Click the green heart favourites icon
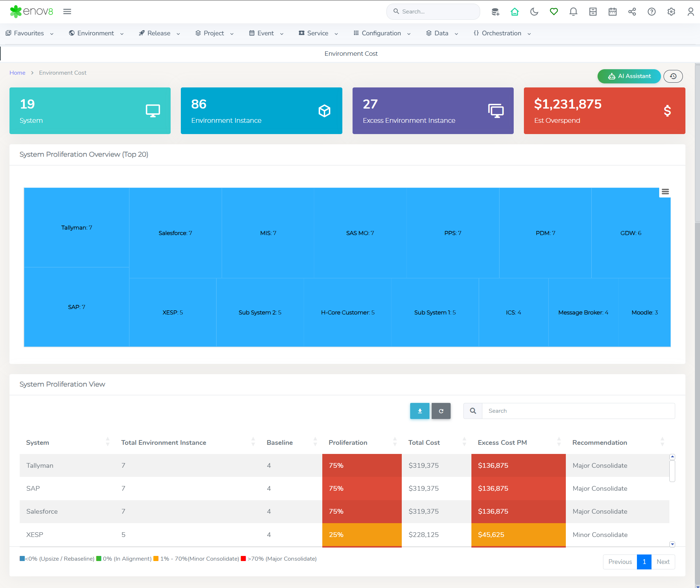700x588 pixels. (x=554, y=12)
